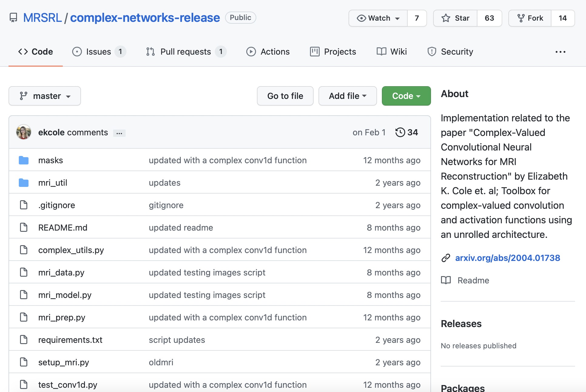This screenshot has height=392, width=586.
Task: Open the green Code dropdown
Action: tap(406, 96)
